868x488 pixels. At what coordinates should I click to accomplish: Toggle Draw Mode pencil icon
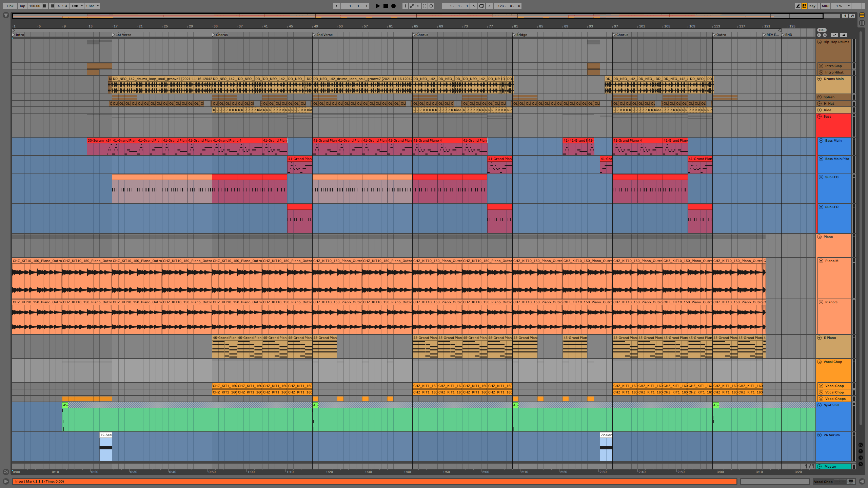point(798,6)
